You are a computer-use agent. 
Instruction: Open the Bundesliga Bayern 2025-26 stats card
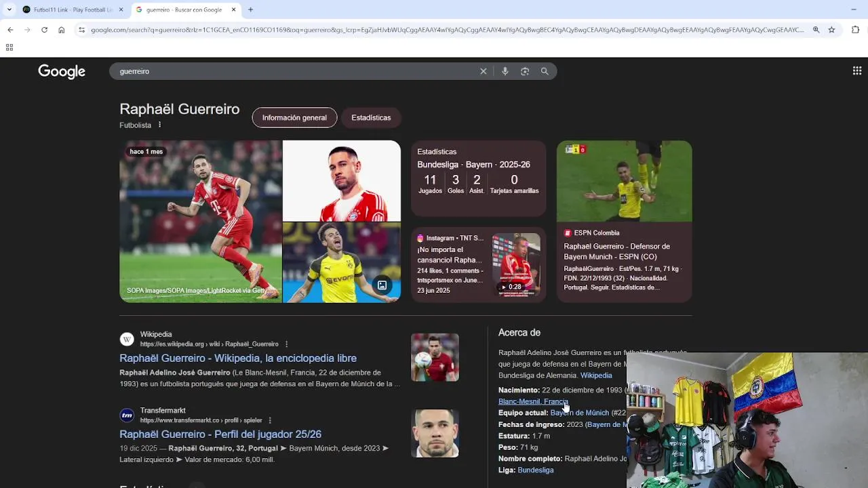click(x=479, y=178)
